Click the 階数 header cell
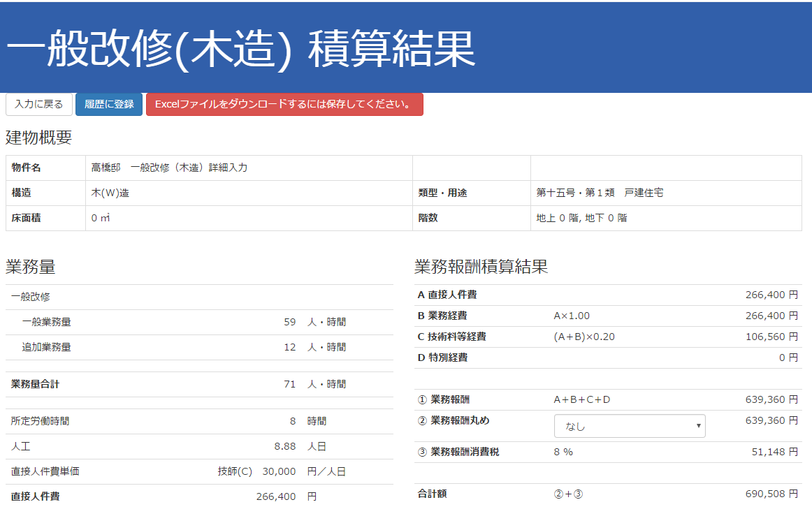This screenshot has height=523, width=812. pyautogui.click(x=471, y=218)
